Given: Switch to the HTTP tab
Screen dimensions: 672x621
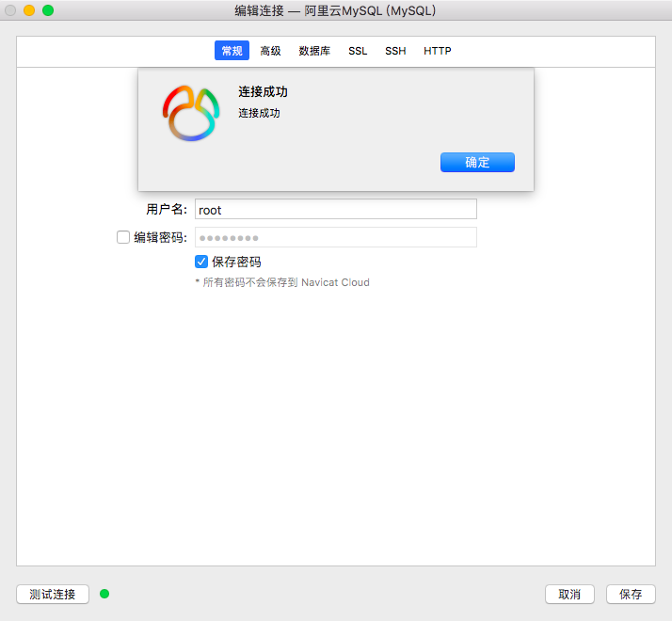Looking at the screenshot, I should click(437, 51).
